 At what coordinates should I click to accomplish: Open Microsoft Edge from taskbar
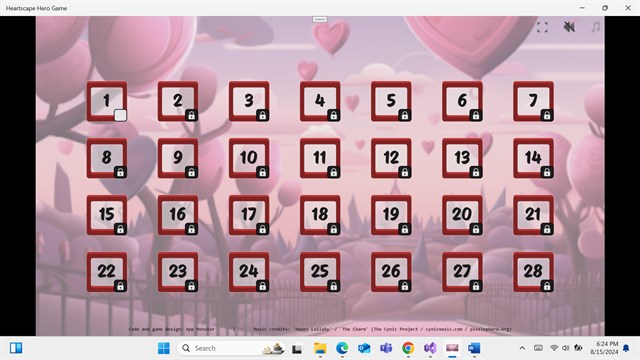coord(342,348)
